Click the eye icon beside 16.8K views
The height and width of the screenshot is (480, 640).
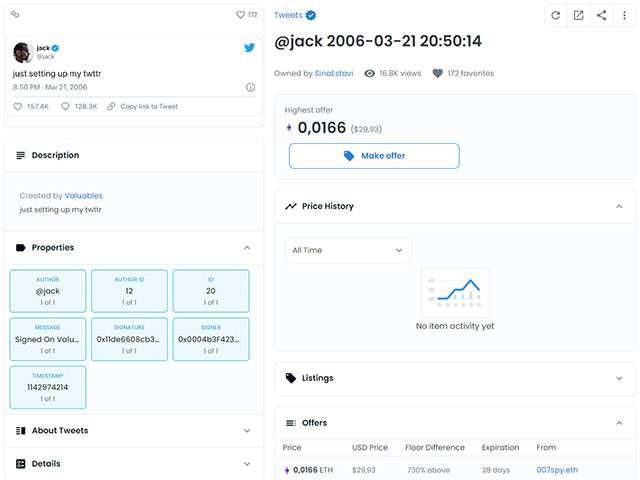click(x=369, y=73)
